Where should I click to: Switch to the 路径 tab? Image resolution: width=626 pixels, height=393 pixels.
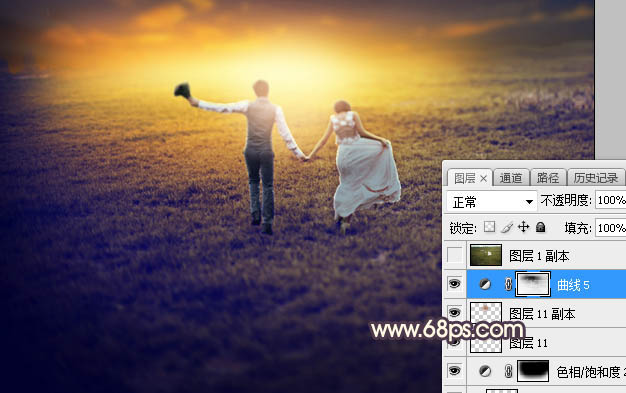[x=548, y=178]
